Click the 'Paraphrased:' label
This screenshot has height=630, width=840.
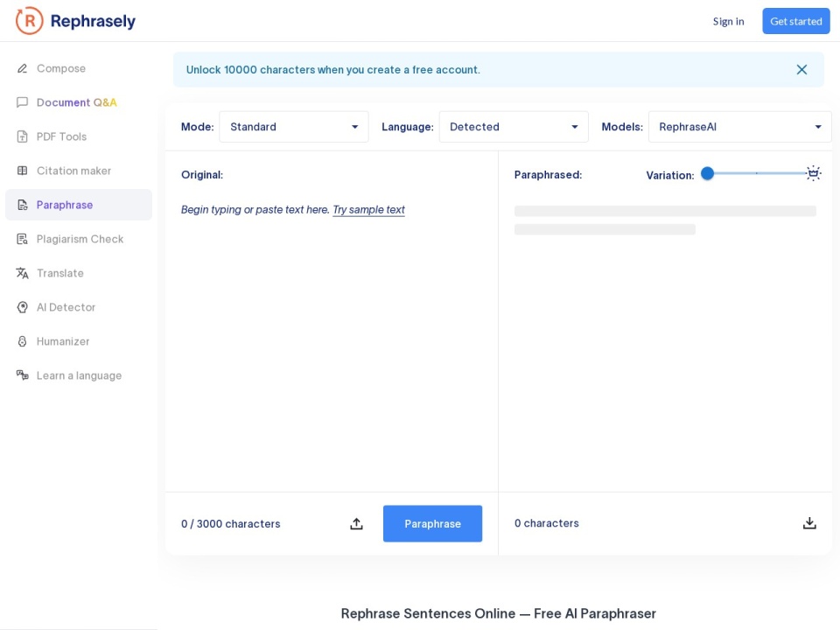[548, 175]
